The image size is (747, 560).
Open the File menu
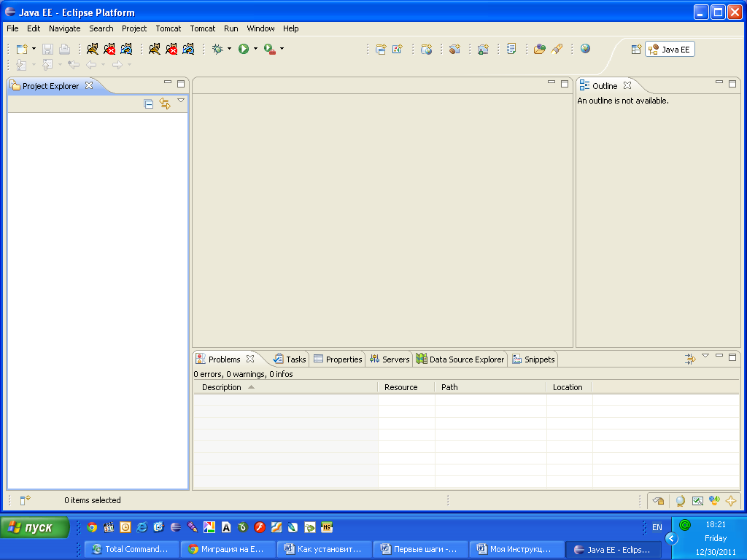click(x=12, y=28)
